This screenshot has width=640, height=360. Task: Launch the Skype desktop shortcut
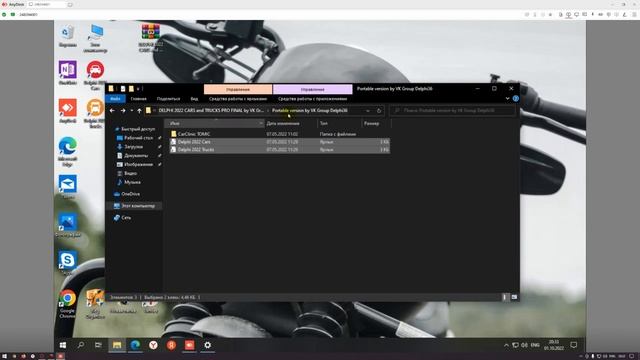67,263
